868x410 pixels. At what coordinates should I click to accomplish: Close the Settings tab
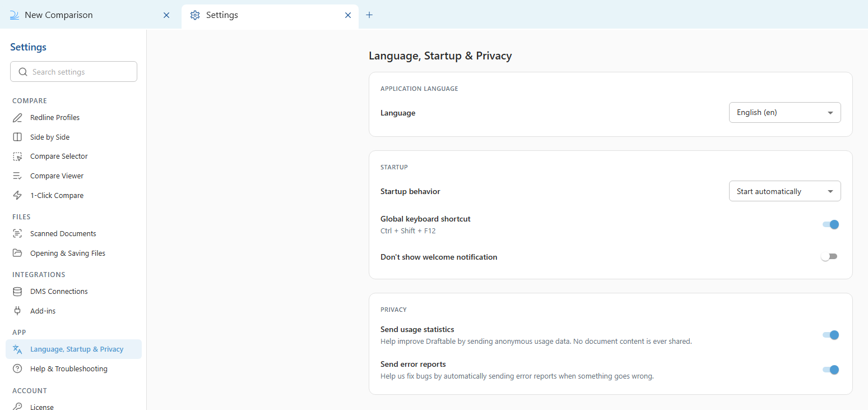coord(348,15)
